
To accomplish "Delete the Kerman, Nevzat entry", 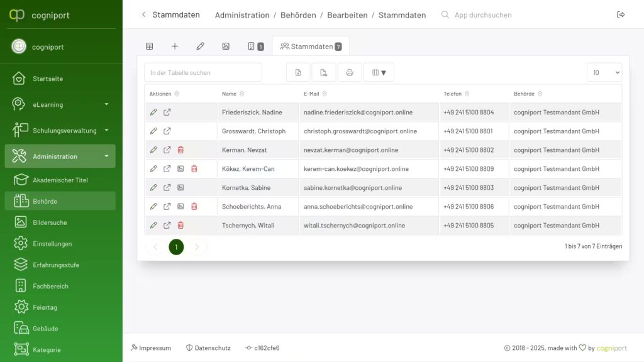I will tap(180, 150).
